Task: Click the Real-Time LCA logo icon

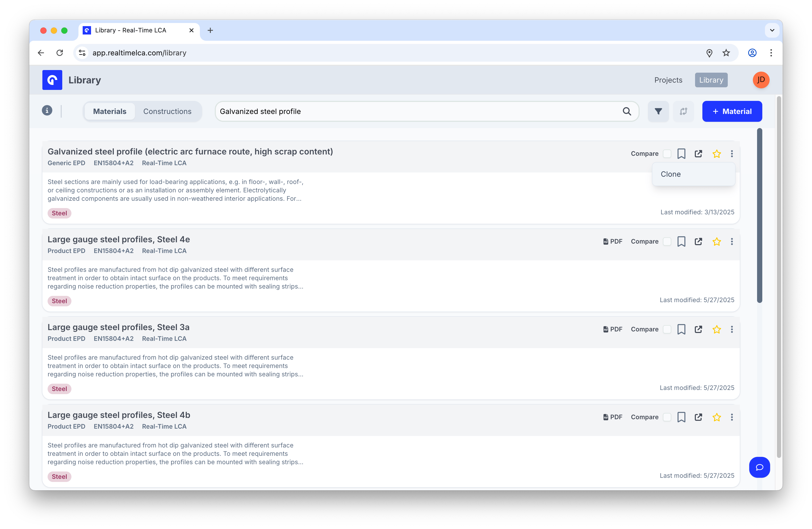Action: (52, 80)
